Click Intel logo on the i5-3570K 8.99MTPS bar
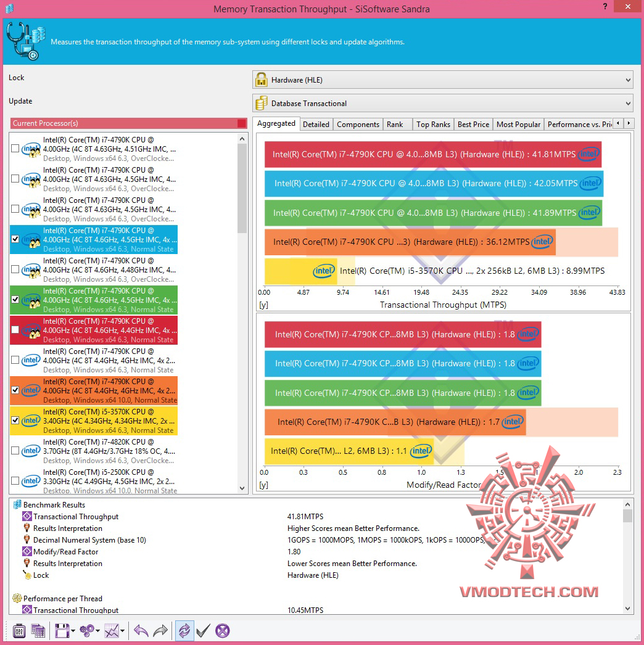This screenshot has width=644, height=645. (324, 271)
